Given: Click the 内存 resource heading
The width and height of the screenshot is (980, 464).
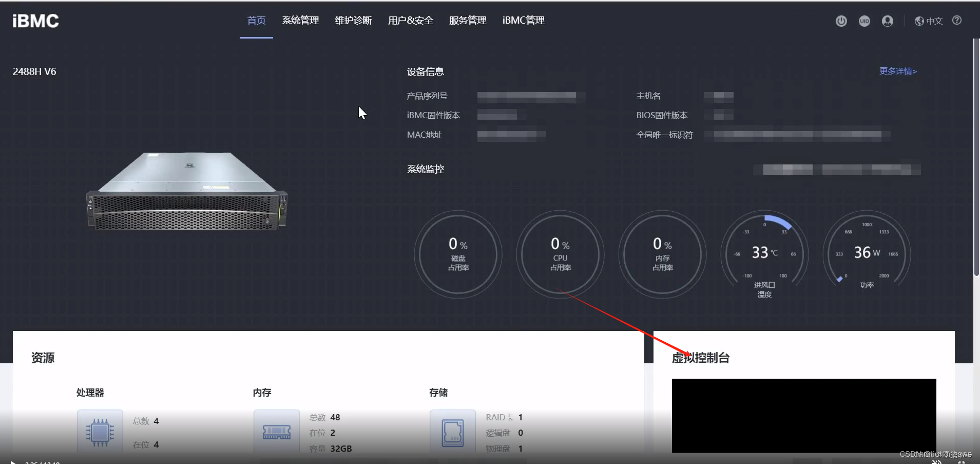Looking at the screenshot, I should pyautogui.click(x=262, y=393).
